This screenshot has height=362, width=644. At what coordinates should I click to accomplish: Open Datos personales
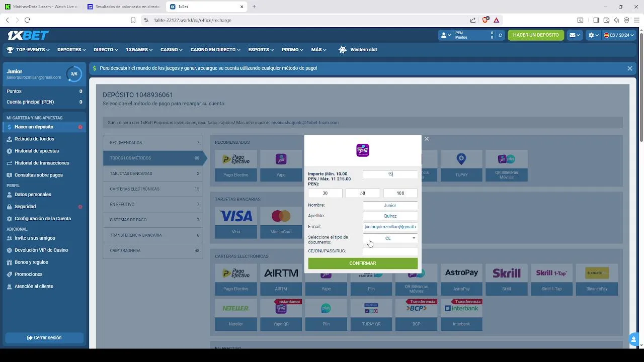tap(44, 195)
